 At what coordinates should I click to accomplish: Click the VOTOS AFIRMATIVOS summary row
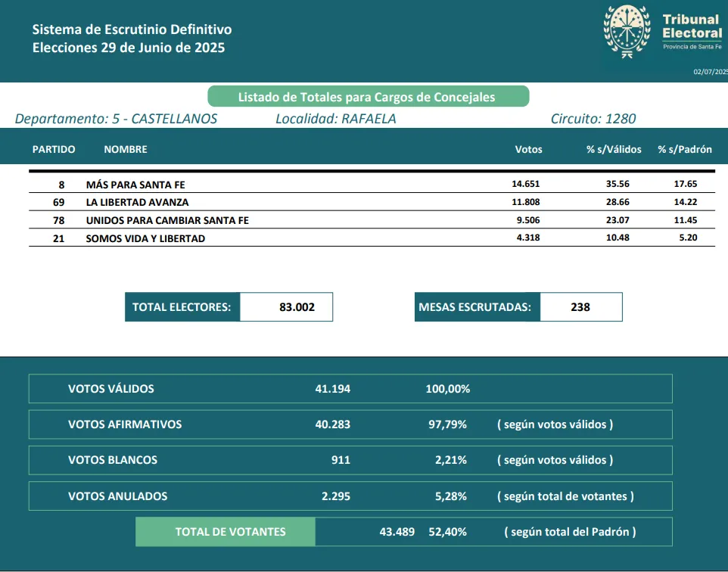[x=350, y=424]
